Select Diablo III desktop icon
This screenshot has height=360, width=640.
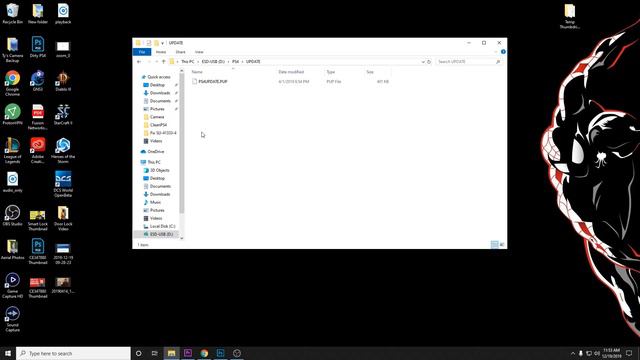[63, 81]
